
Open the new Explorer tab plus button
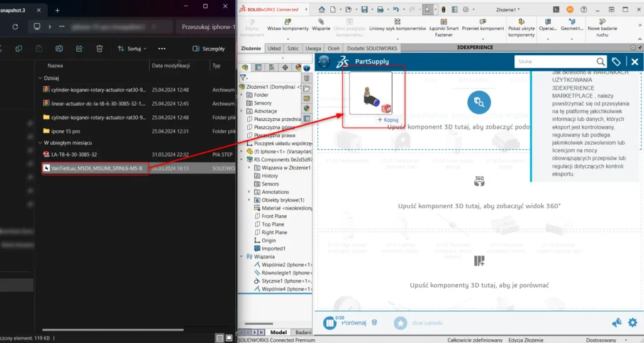pos(57,10)
